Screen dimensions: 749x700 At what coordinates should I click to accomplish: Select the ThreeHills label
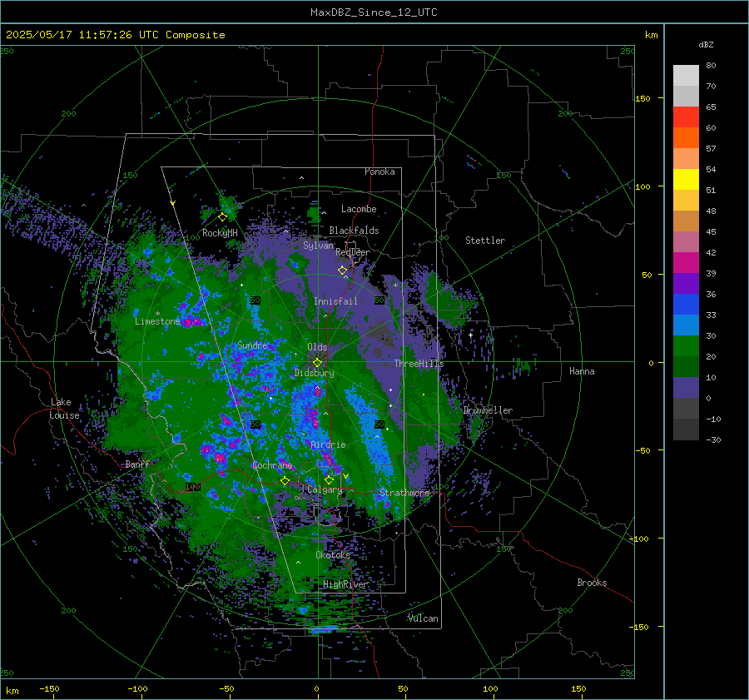point(419,364)
